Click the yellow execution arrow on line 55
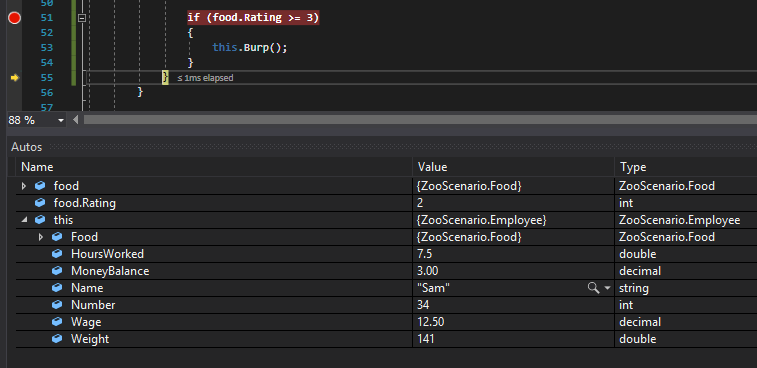 (x=14, y=77)
